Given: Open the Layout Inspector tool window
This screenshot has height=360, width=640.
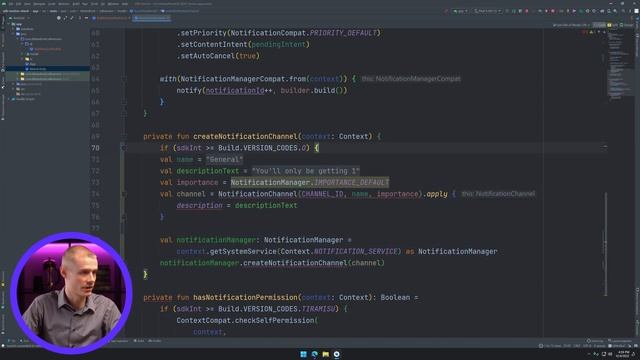Looking at the screenshot, I should tap(621, 340).
